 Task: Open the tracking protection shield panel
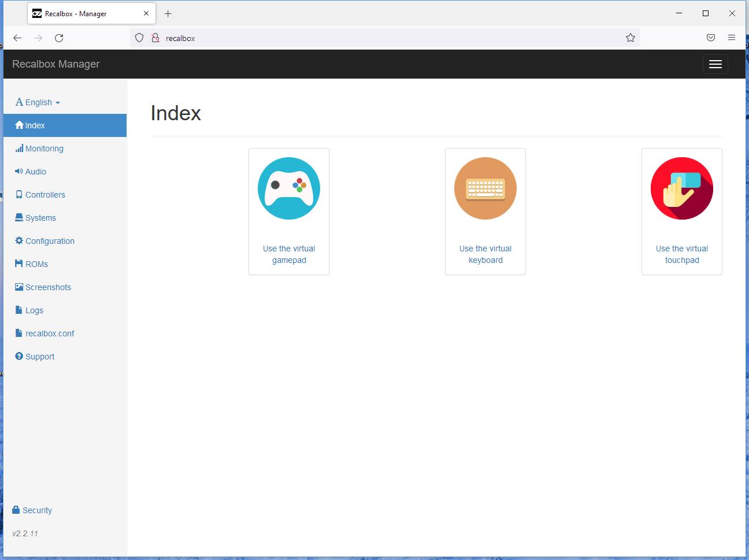point(139,38)
